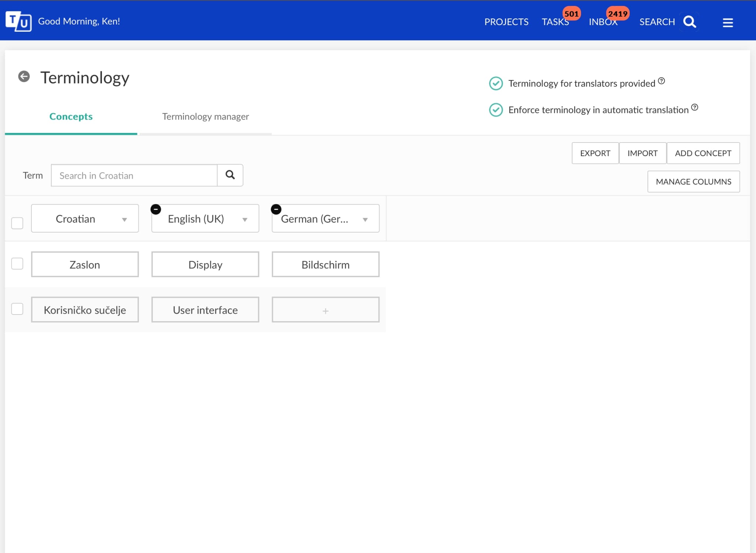Open the English (UK) language dropdown

[205, 219]
